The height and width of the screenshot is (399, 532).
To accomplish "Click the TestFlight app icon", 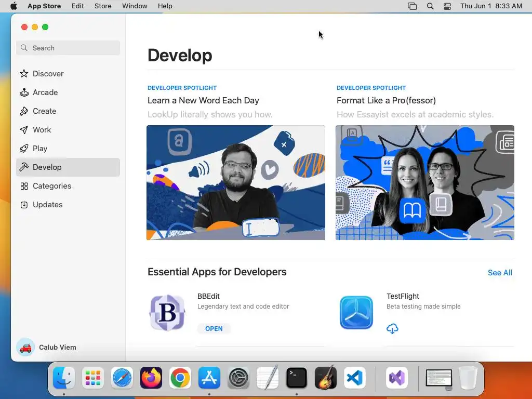I will (356, 312).
